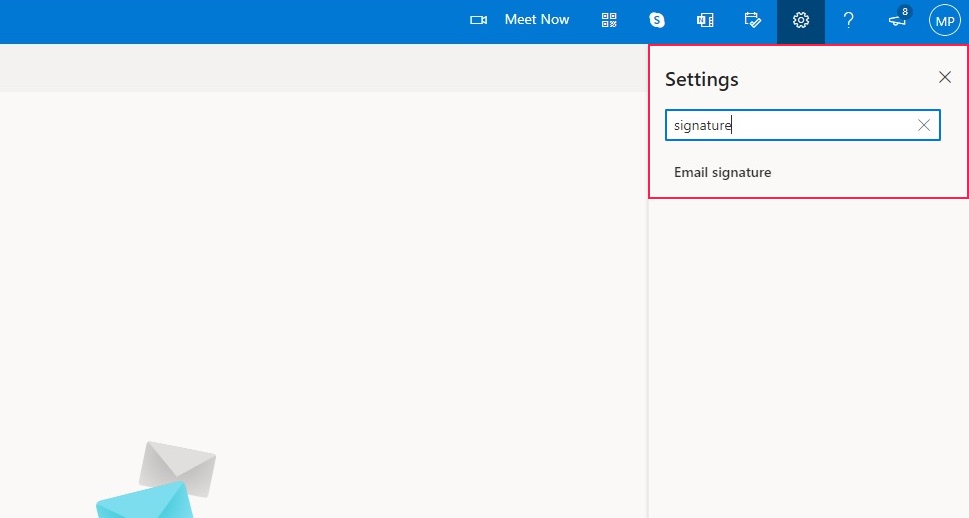Clear the settings search text

pos(924,125)
